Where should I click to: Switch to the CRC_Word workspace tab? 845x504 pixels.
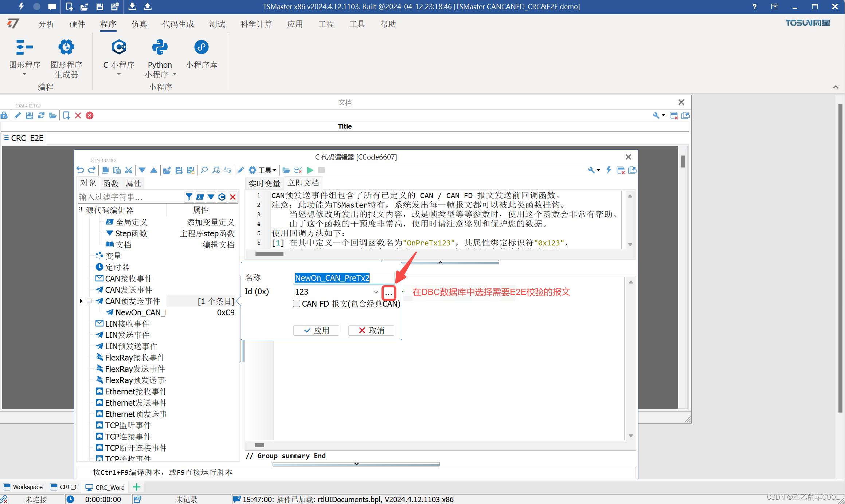coord(105,487)
